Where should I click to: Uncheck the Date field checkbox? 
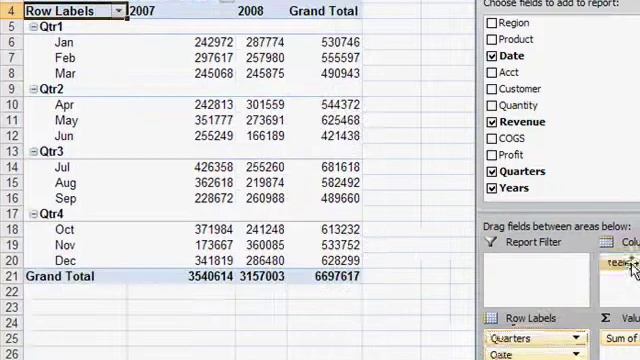click(492, 56)
